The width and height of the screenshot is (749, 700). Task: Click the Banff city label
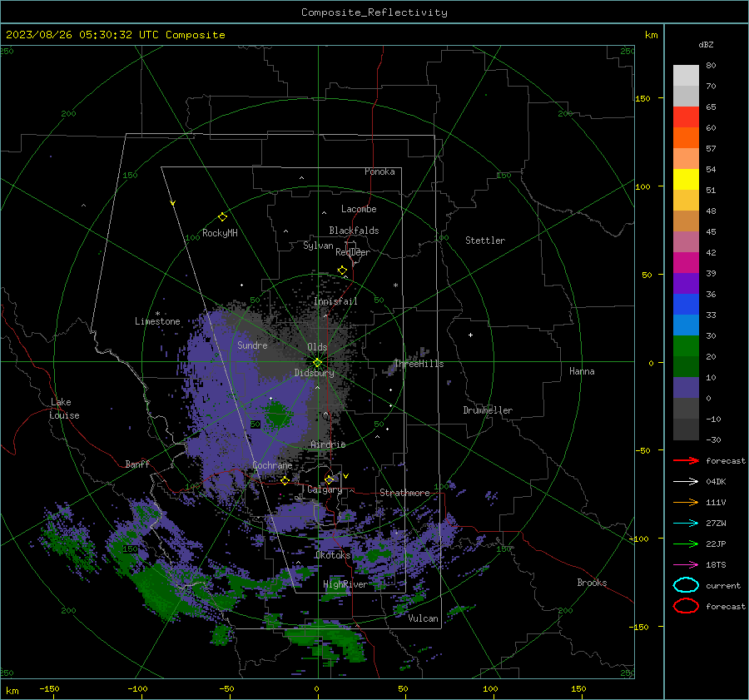coord(137,464)
